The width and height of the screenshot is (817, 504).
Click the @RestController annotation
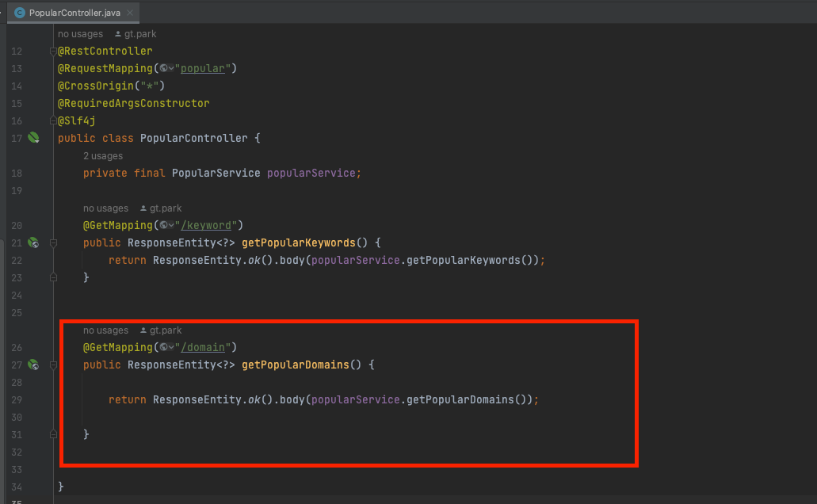click(x=105, y=51)
